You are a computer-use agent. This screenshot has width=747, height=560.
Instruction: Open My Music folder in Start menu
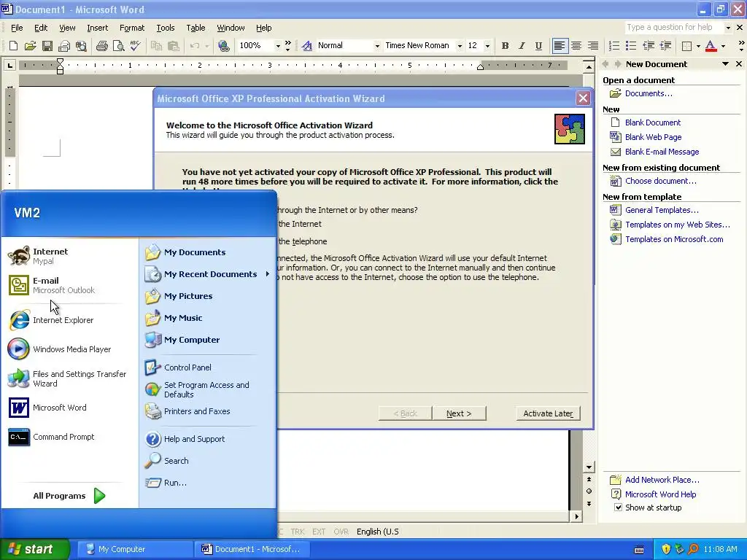[x=208, y=318]
